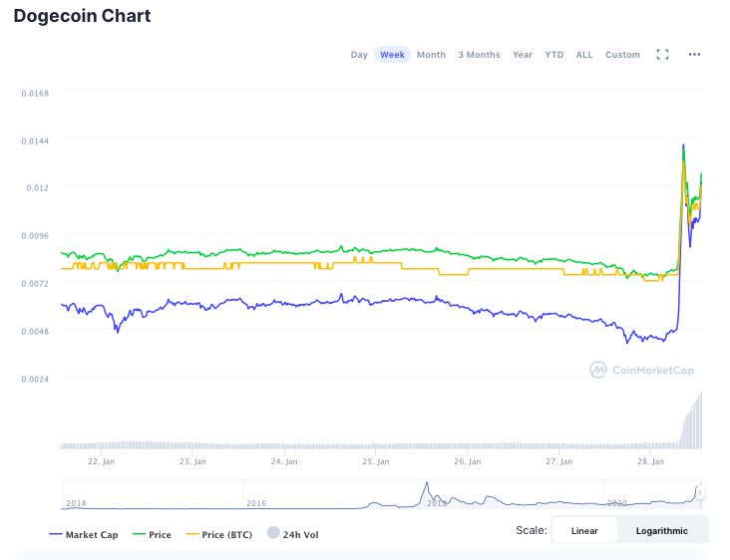Click the 0.0072 axis value
This screenshot has width=730, height=560.
35,283
